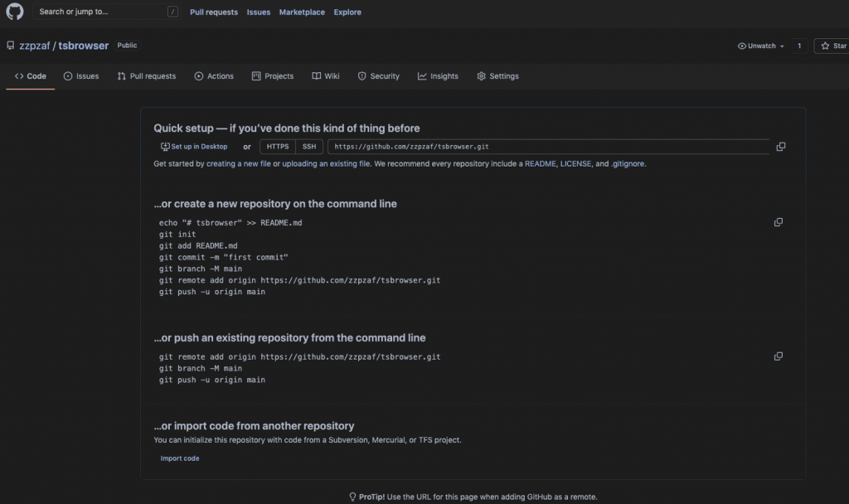
Task: Click the desktop download icon in Set up button
Action: [x=165, y=147]
